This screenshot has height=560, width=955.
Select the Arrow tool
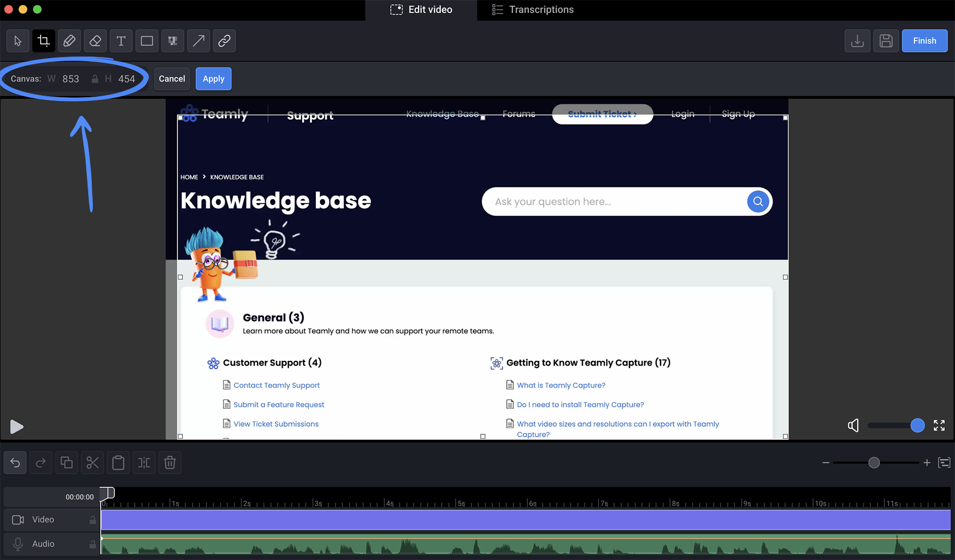tap(199, 41)
